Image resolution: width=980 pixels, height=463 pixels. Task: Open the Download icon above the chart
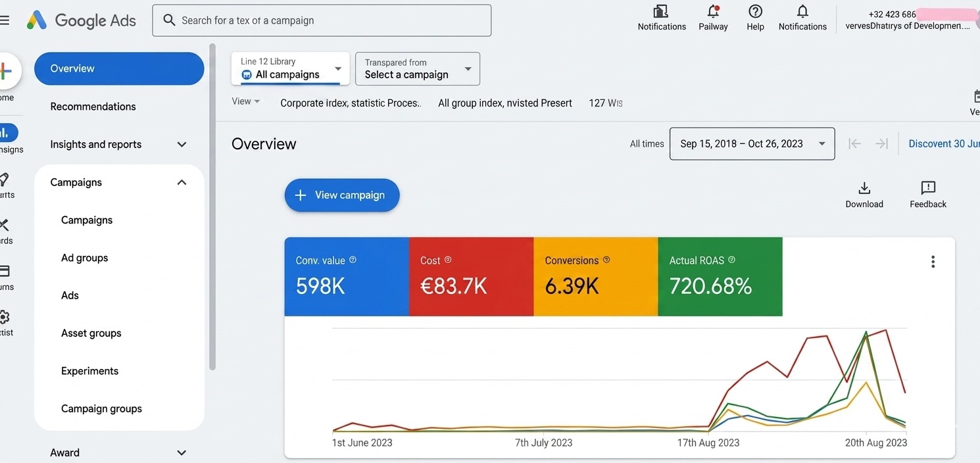coord(864,188)
